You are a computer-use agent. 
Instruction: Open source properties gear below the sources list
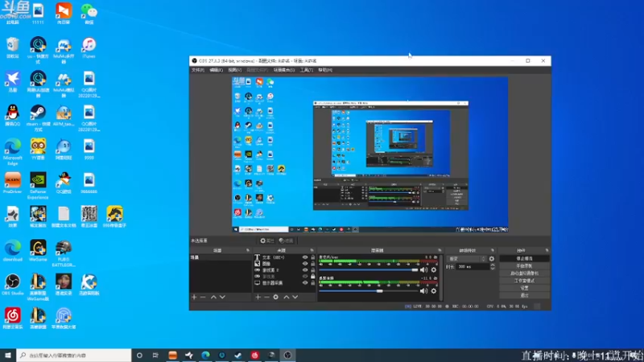[275, 297]
